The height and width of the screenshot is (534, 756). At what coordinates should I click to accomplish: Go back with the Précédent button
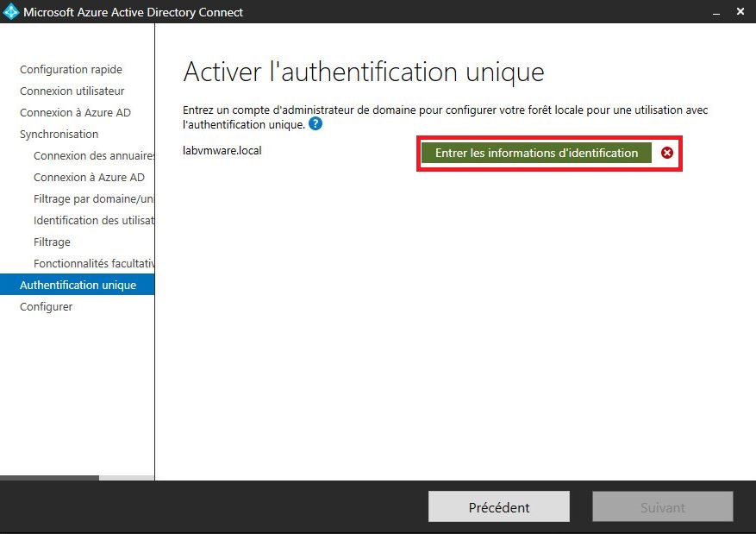click(x=499, y=506)
